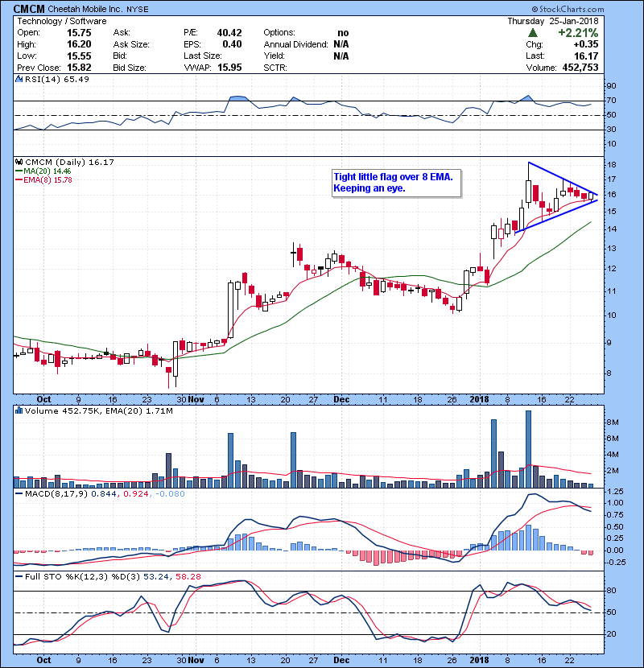Screen dimensions: 644x668
Task: Click the +2.21% percent change value
Action: tap(578, 33)
